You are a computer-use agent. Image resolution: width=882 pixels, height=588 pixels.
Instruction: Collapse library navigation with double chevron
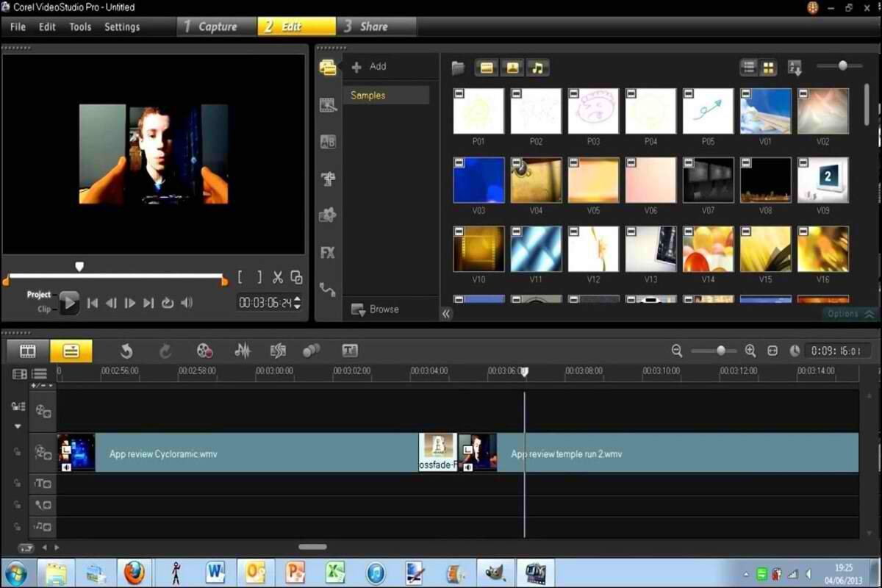[x=445, y=314]
